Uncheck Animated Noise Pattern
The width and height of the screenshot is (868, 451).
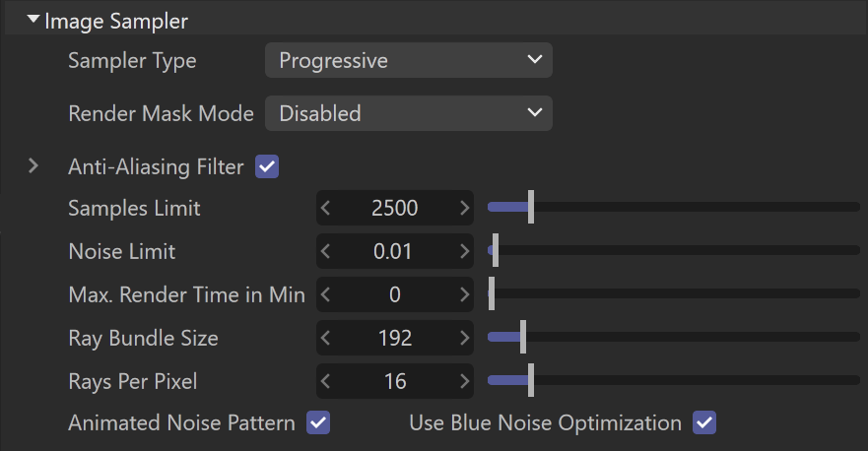318,422
